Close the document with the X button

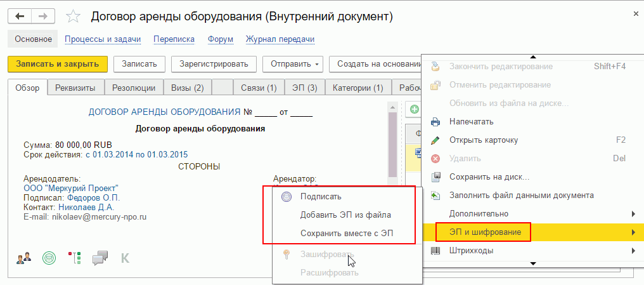[636, 14]
